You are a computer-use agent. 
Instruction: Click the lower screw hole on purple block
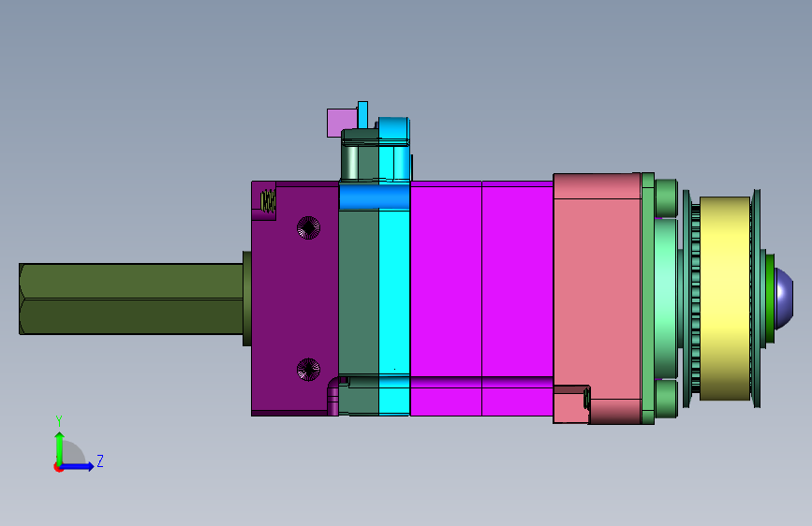[x=309, y=369]
